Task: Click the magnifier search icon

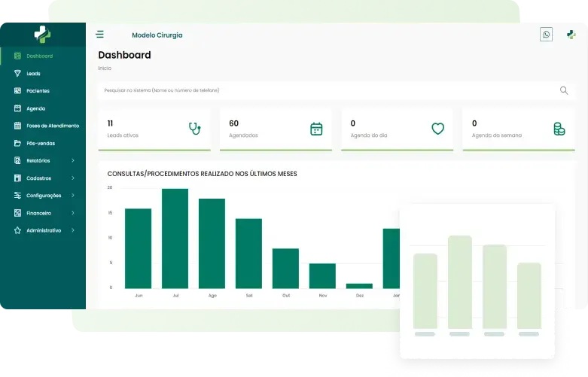Action: [x=564, y=90]
